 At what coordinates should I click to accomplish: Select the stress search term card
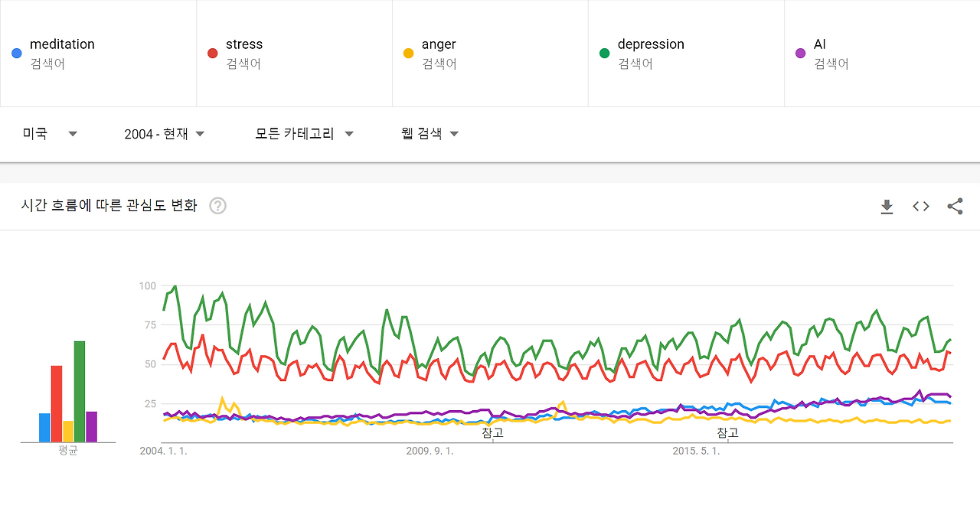pyautogui.click(x=294, y=53)
